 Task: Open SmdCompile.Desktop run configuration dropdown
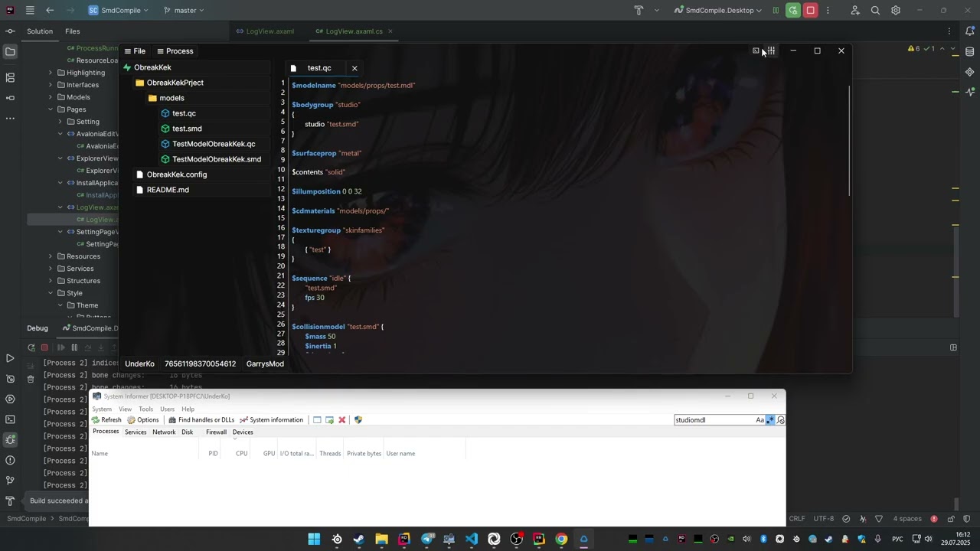[718, 11]
